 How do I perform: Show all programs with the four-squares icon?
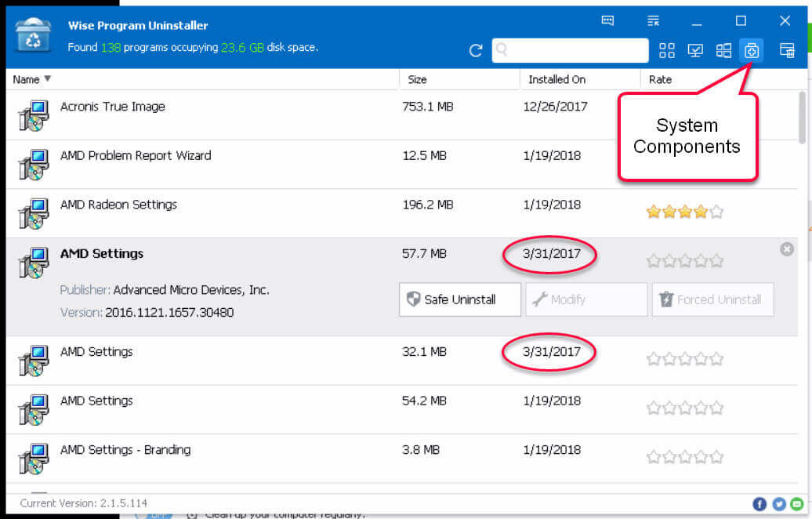pos(666,50)
